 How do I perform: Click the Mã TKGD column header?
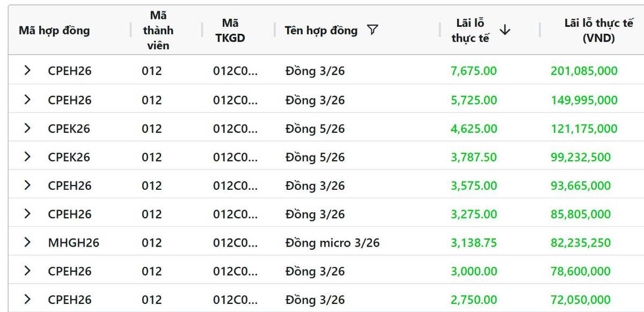pyautogui.click(x=230, y=31)
